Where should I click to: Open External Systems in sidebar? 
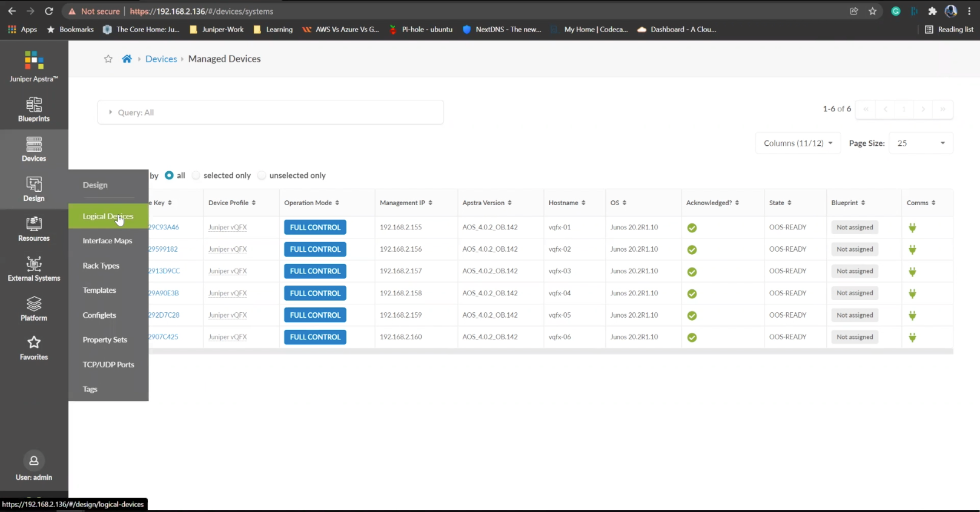coord(34,269)
